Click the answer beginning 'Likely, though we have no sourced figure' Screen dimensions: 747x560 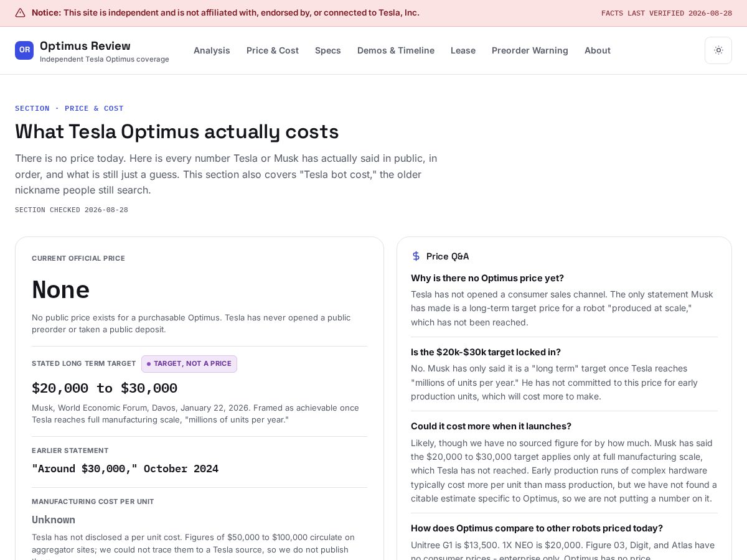(564, 470)
